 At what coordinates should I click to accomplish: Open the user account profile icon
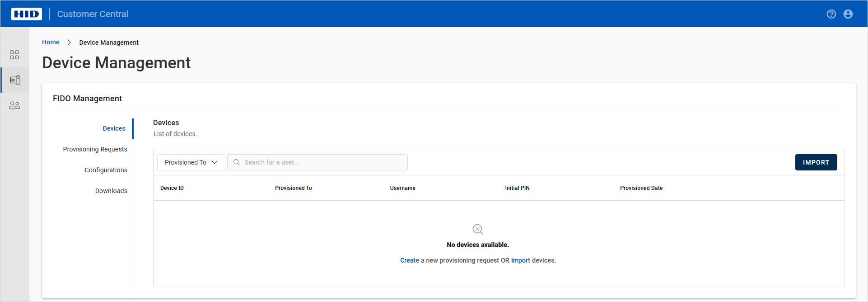tap(848, 14)
